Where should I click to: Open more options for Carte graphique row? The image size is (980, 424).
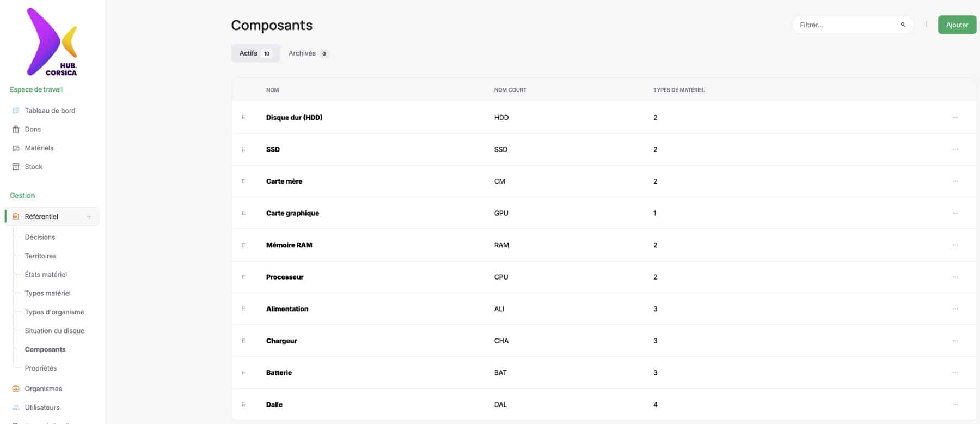pyautogui.click(x=955, y=213)
